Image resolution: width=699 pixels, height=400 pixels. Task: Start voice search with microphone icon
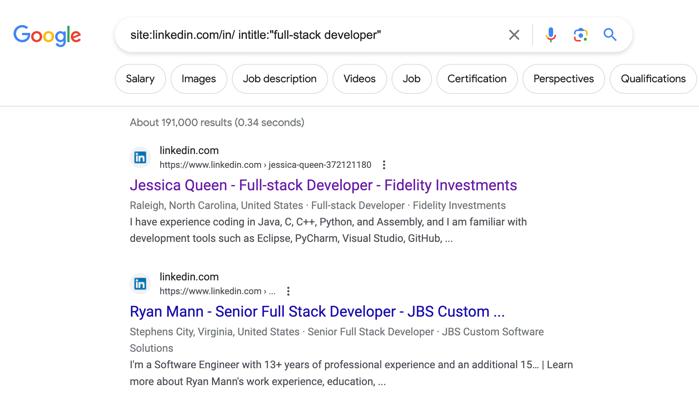tap(551, 35)
